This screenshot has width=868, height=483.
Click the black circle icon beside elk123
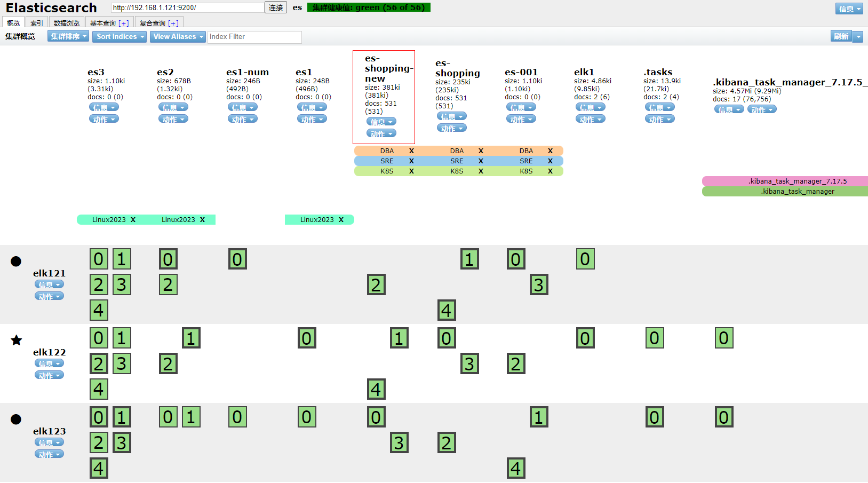point(16,419)
